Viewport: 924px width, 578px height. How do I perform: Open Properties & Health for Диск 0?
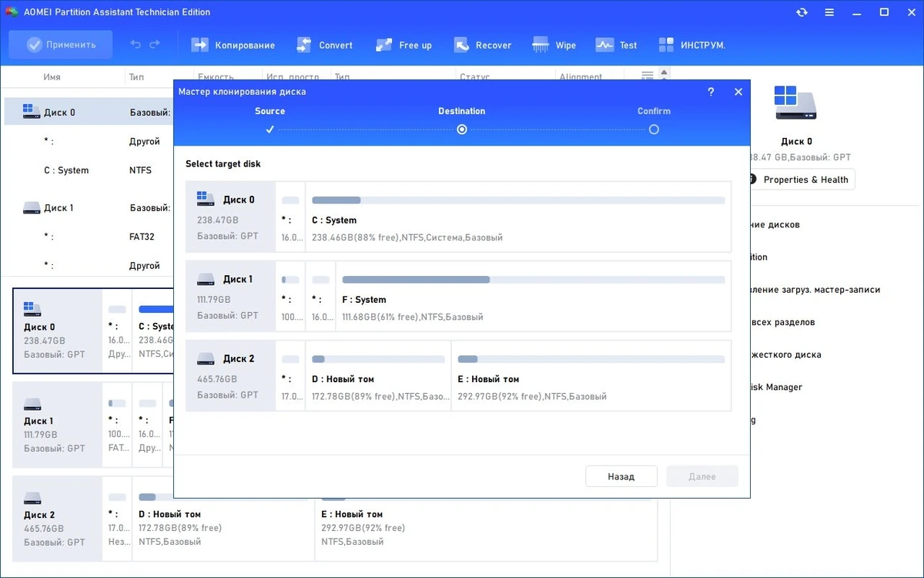[802, 180]
